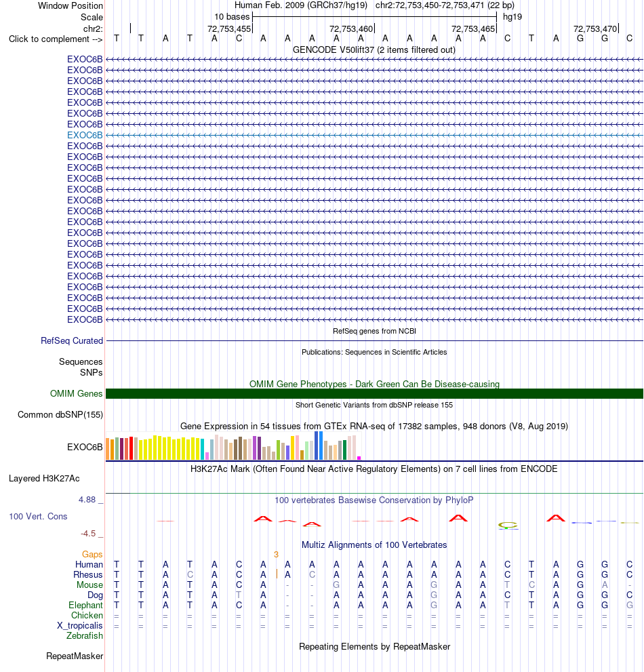
Task: Click the RefSeq Curated track label
Action: (72, 340)
